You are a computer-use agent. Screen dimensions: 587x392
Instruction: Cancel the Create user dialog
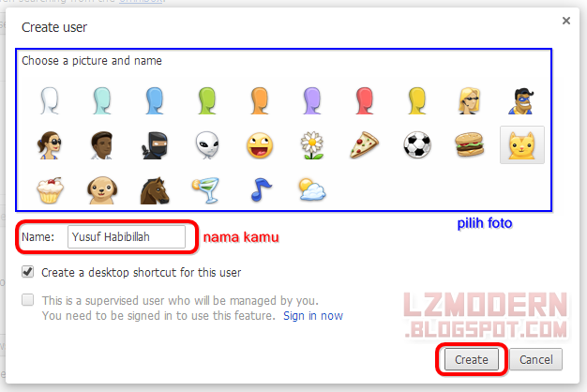click(535, 359)
